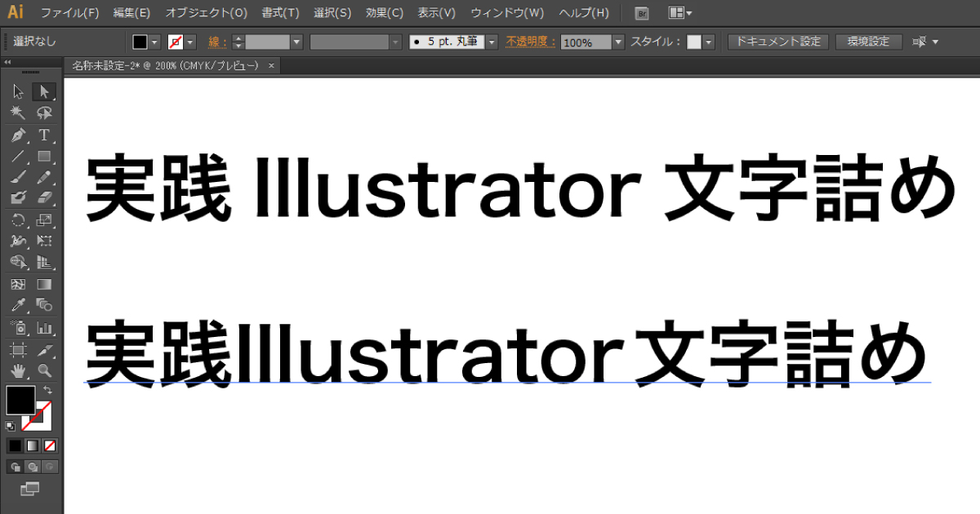Select the Eyedropper tool
980x514 pixels.
coord(18,306)
